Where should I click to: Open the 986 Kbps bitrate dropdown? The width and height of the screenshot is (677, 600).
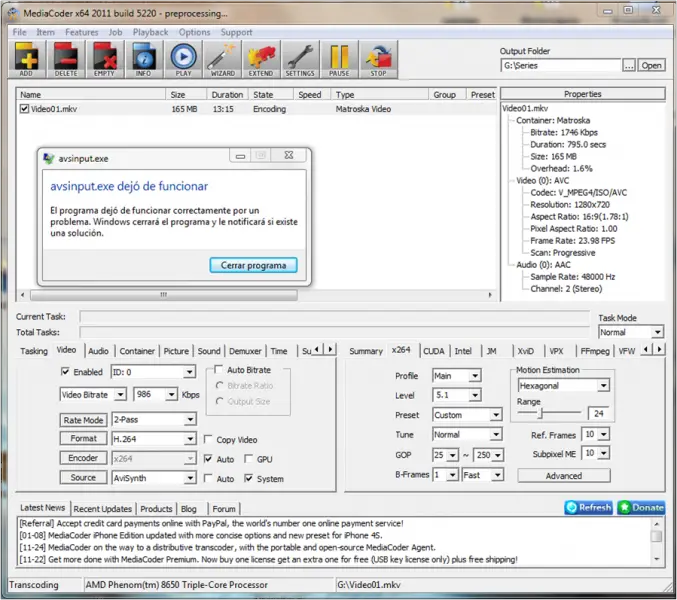click(x=155, y=394)
